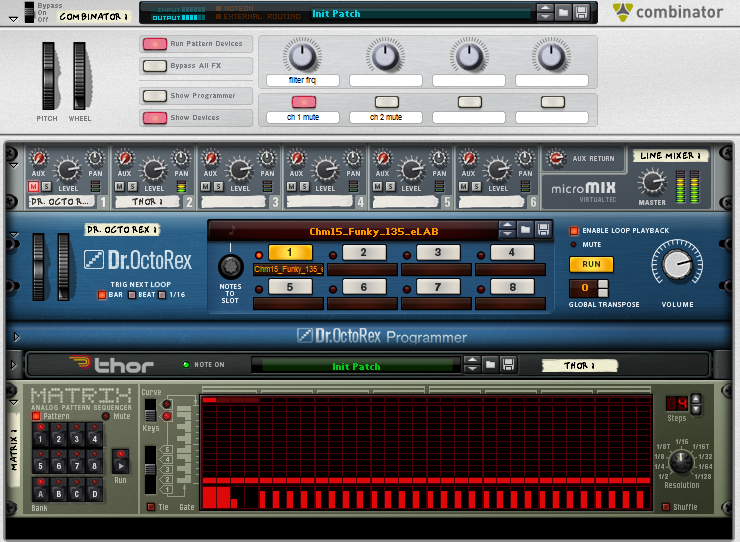This screenshot has width=740, height=542.
Task: Click Matrix Curve/Keys mode switch
Action: pos(151,411)
